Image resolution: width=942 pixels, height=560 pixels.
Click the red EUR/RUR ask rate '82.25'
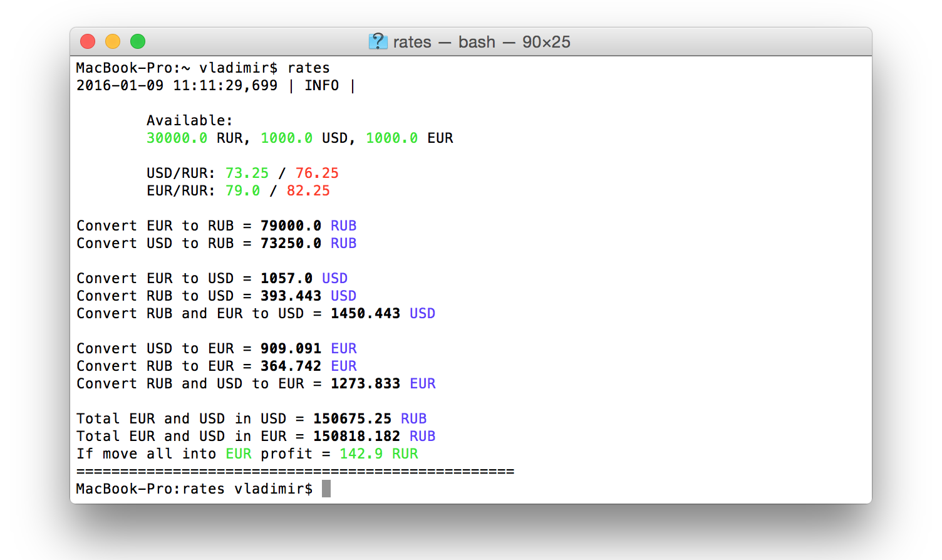308,190
